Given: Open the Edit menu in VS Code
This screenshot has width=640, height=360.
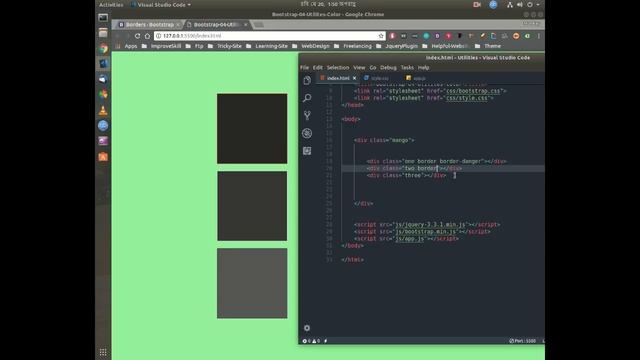Looking at the screenshot, I should click(x=318, y=67).
